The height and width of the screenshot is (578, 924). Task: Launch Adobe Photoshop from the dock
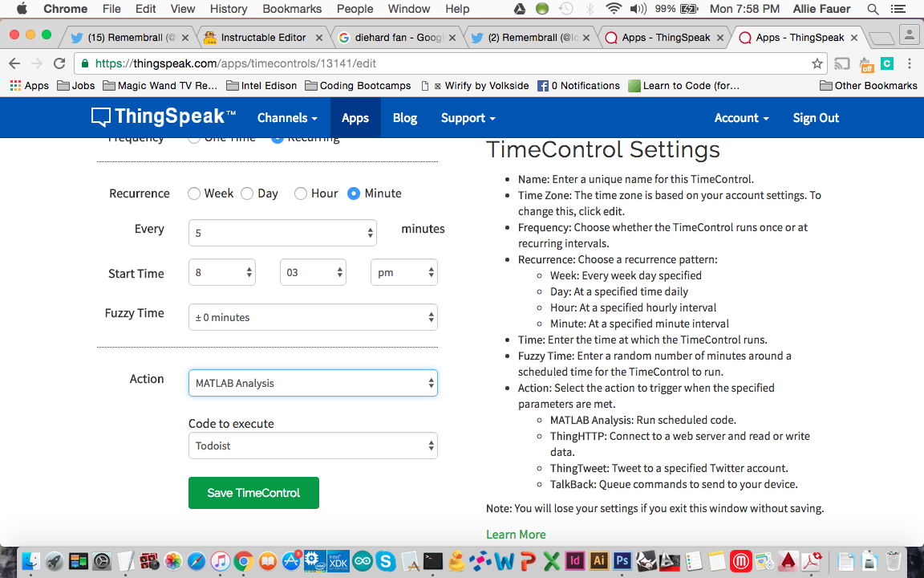point(622,561)
